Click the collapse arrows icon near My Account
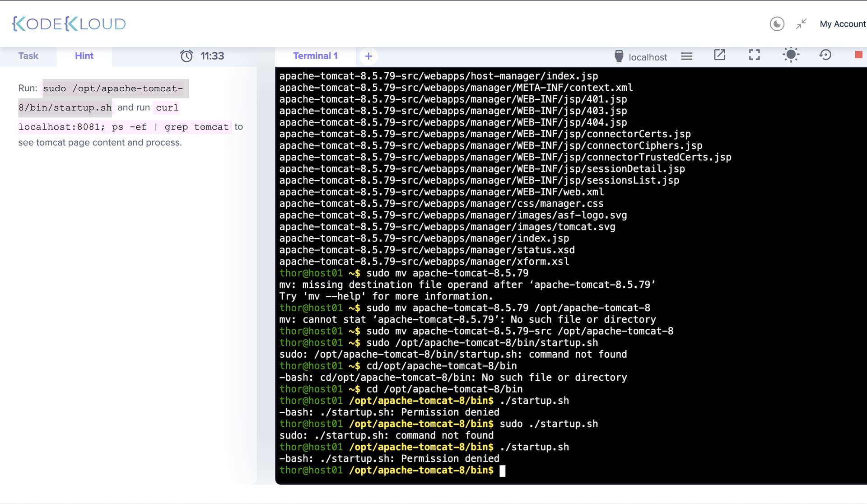 click(802, 24)
